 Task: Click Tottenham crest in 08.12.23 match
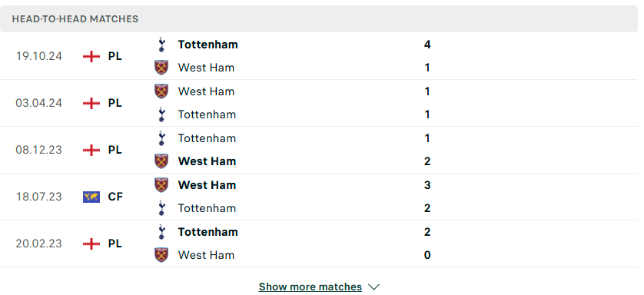161,138
